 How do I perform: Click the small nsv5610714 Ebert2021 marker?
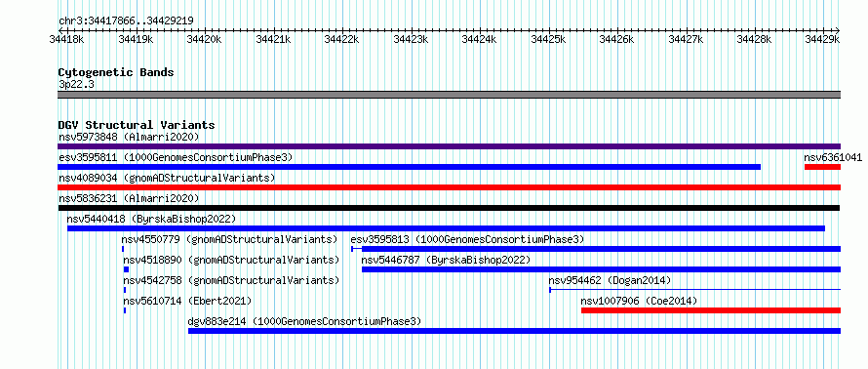tap(125, 310)
